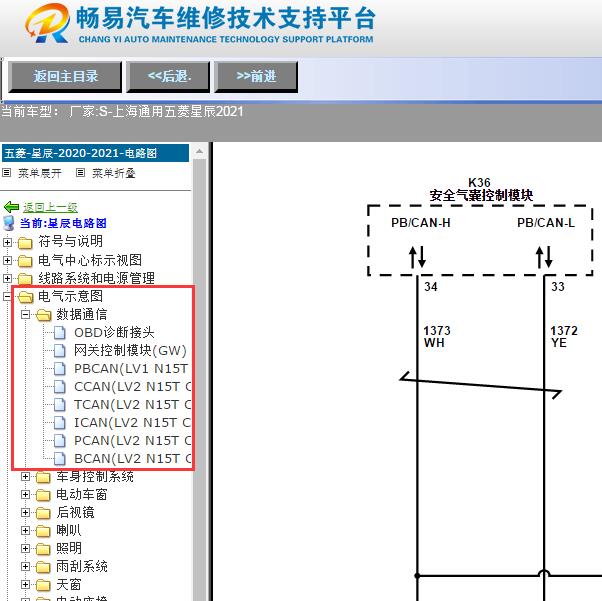Image resolution: width=602 pixels, height=601 pixels.
Task: Click the 雨刮系统 folder icon
Action: click(x=43, y=567)
